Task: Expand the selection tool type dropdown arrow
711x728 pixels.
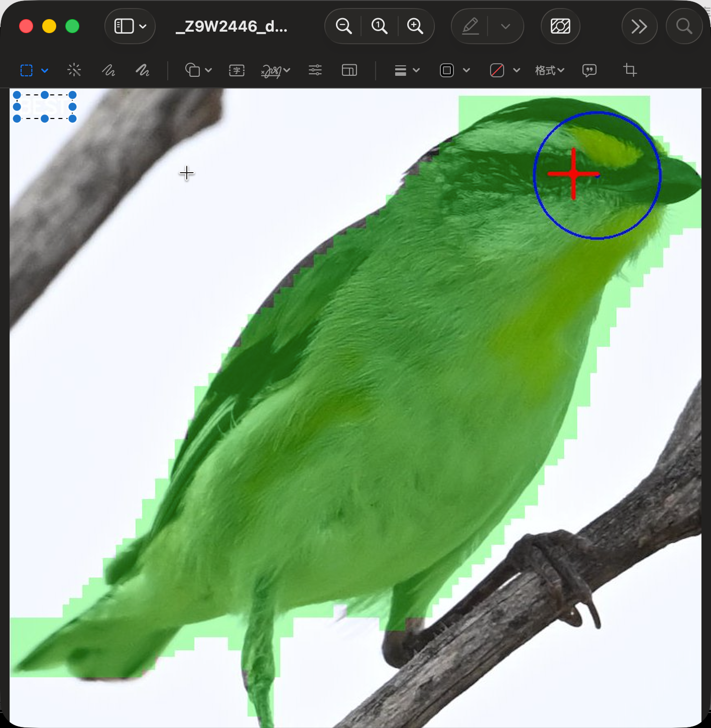Action: click(45, 71)
